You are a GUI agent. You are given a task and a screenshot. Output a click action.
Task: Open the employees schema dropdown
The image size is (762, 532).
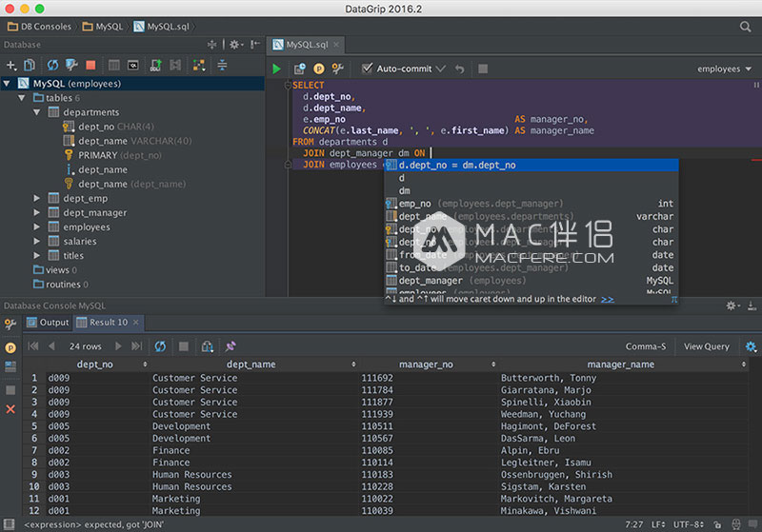pos(724,69)
